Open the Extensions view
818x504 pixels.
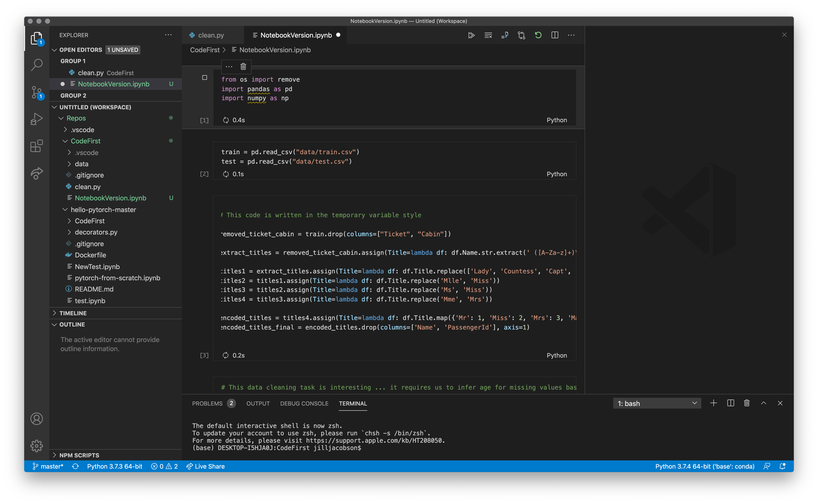pyautogui.click(x=37, y=146)
